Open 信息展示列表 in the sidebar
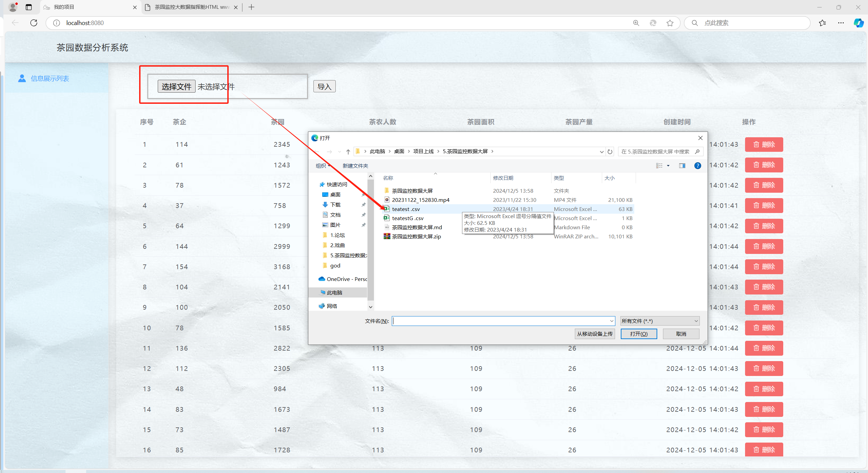The image size is (868, 473). pos(50,78)
